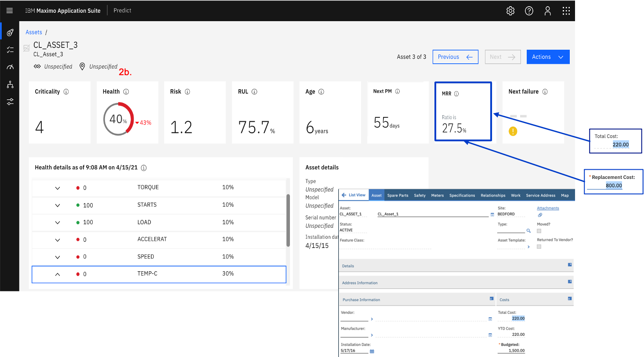This screenshot has width=644, height=357.
Task: Open the Actions dropdown
Action: click(x=548, y=57)
